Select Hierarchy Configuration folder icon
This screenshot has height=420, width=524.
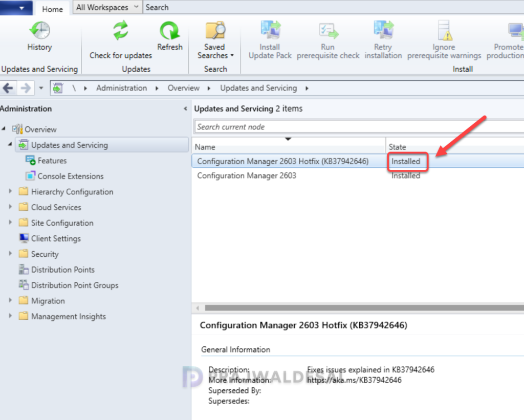coord(24,191)
